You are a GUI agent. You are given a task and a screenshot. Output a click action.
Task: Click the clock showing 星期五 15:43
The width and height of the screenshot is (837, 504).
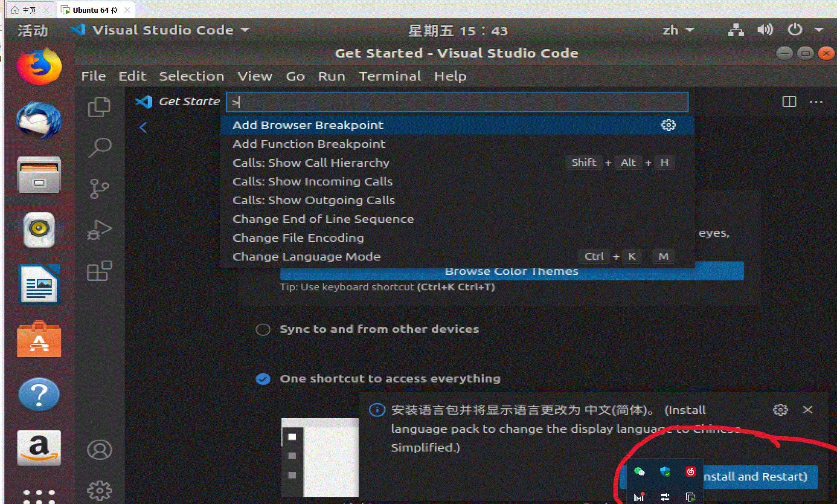tap(458, 31)
